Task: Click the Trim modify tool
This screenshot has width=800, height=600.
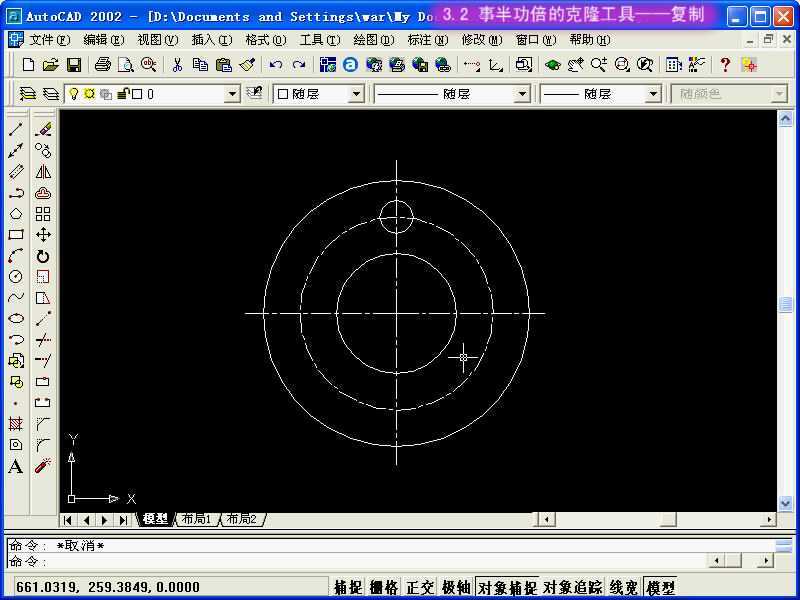Action: (43, 339)
